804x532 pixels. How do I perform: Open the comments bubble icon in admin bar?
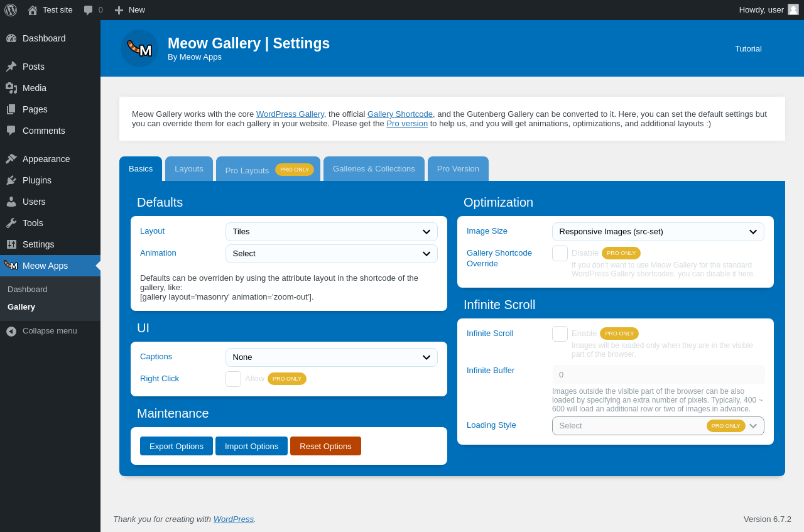pos(89,10)
